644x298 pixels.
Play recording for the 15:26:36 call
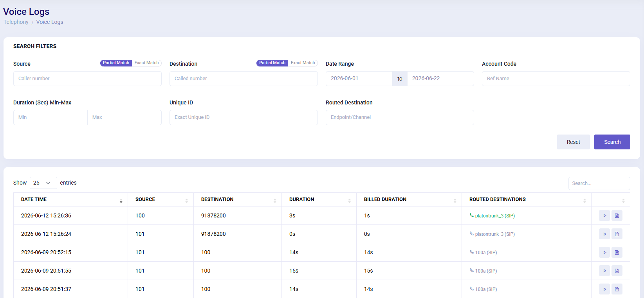604,215
